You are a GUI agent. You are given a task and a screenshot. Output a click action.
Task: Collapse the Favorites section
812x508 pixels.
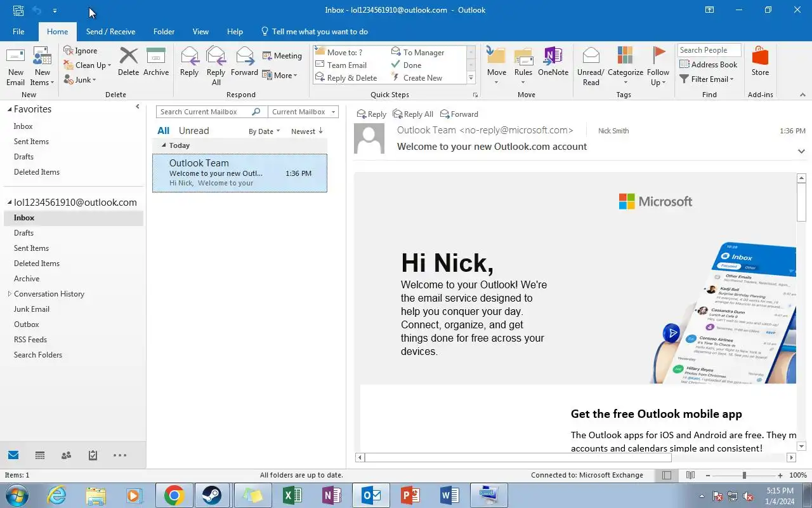(10, 109)
